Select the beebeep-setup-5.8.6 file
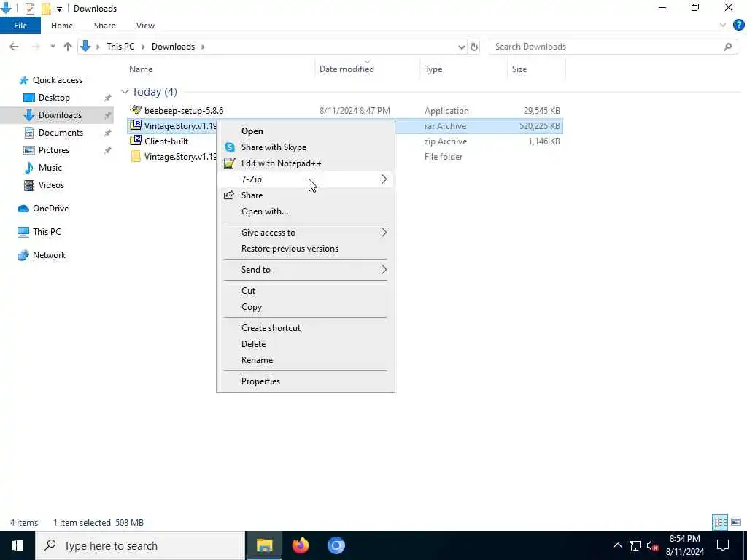The width and height of the screenshot is (747, 560). (x=184, y=111)
